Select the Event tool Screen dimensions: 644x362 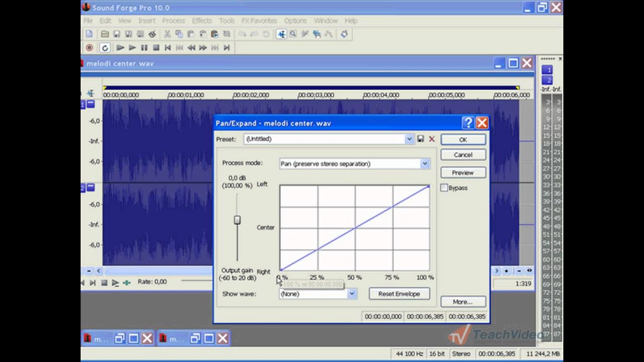click(x=316, y=34)
